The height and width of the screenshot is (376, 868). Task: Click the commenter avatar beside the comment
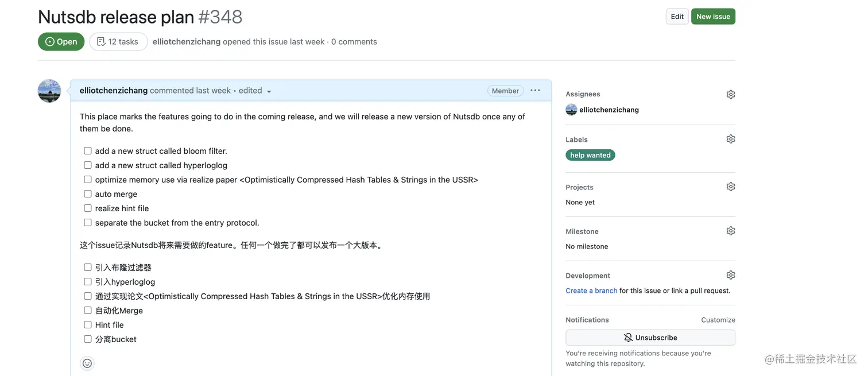coord(49,91)
